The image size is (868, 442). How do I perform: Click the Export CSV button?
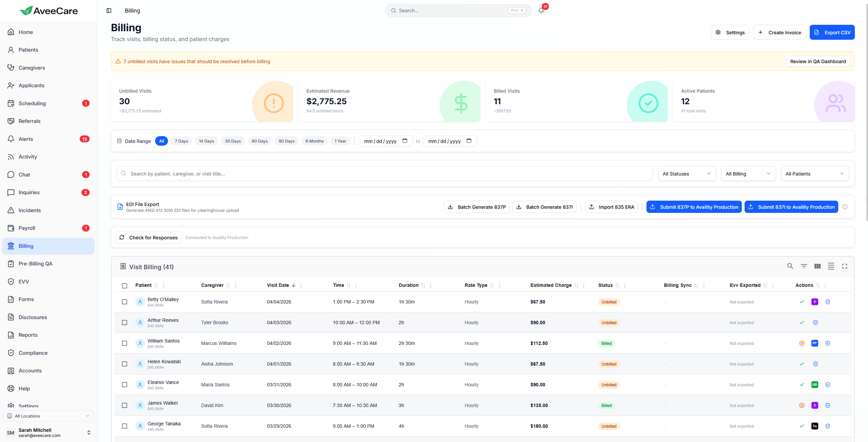(x=832, y=33)
